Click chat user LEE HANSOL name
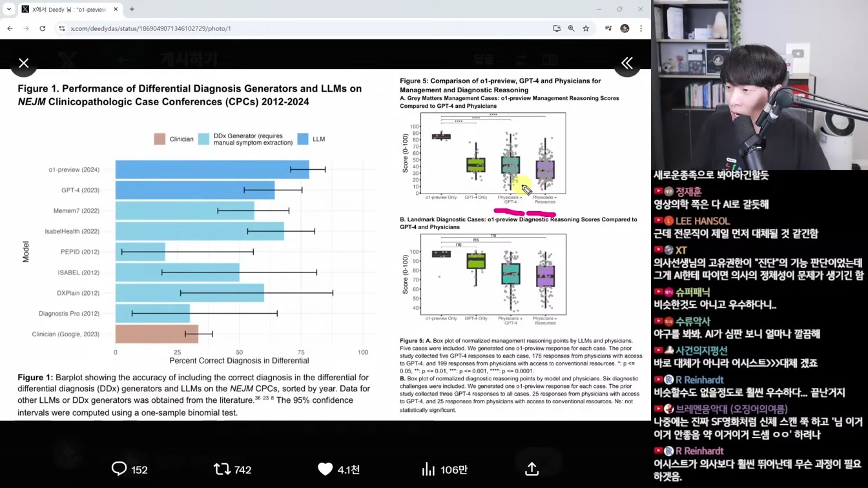This screenshot has height=488, width=868. [x=703, y=221]
